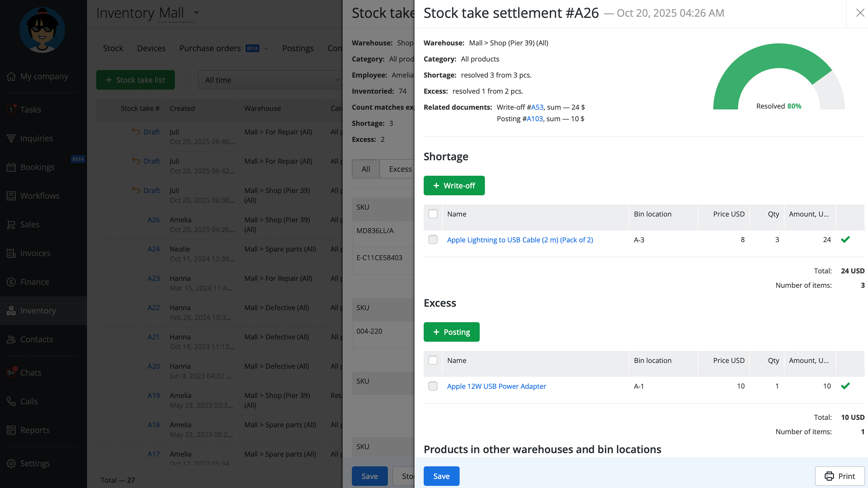
Task: Expand the Inventory Mall location dropdown
Action: click(x=196, y=13)
